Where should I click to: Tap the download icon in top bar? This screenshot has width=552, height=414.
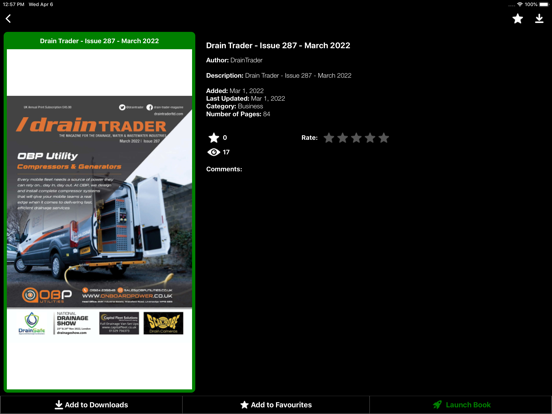click(539, 19)
